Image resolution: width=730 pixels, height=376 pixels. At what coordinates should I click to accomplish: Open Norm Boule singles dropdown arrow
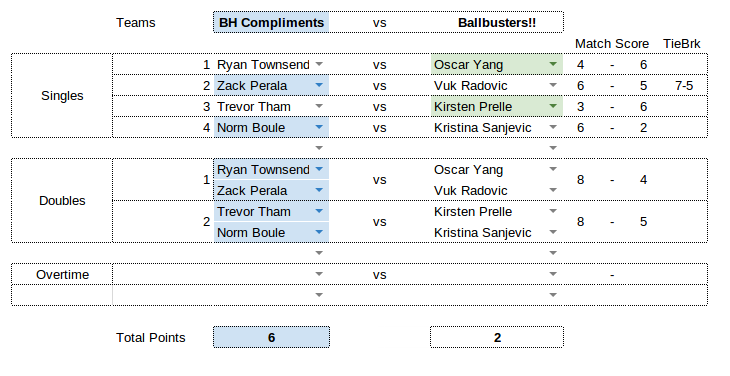[x=319, y=127]
